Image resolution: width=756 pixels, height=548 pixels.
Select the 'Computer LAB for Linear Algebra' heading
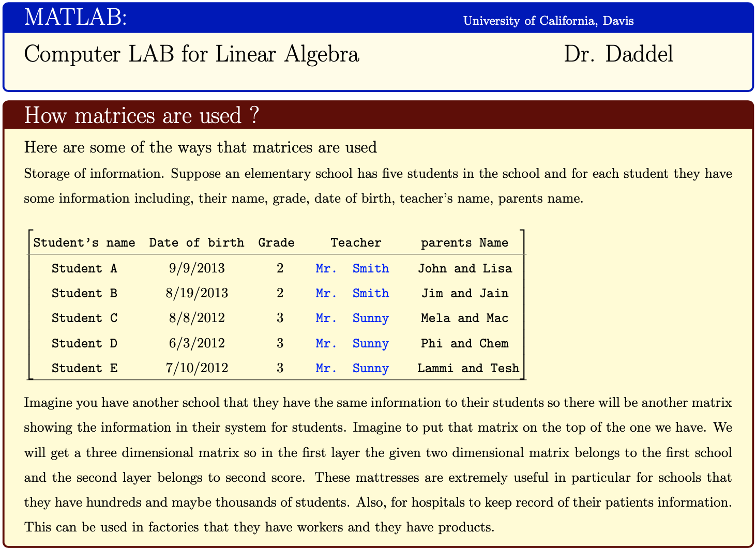[x=191, y=54]
